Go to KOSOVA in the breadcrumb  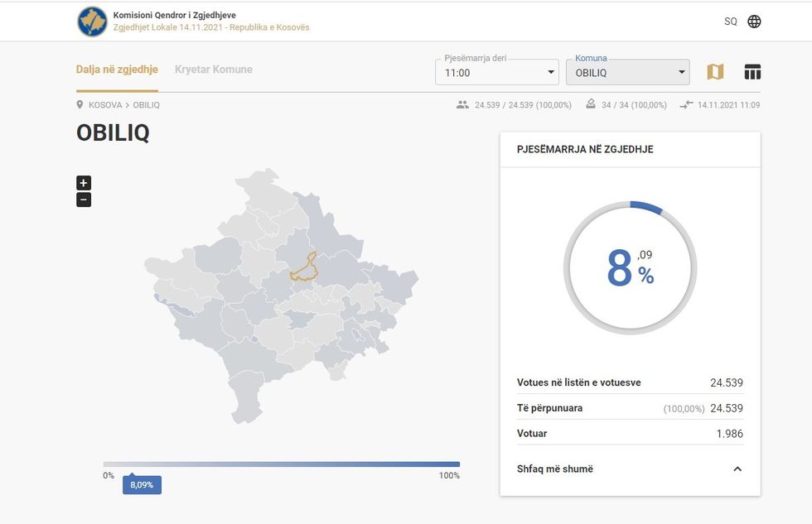(x=105, y=105)
